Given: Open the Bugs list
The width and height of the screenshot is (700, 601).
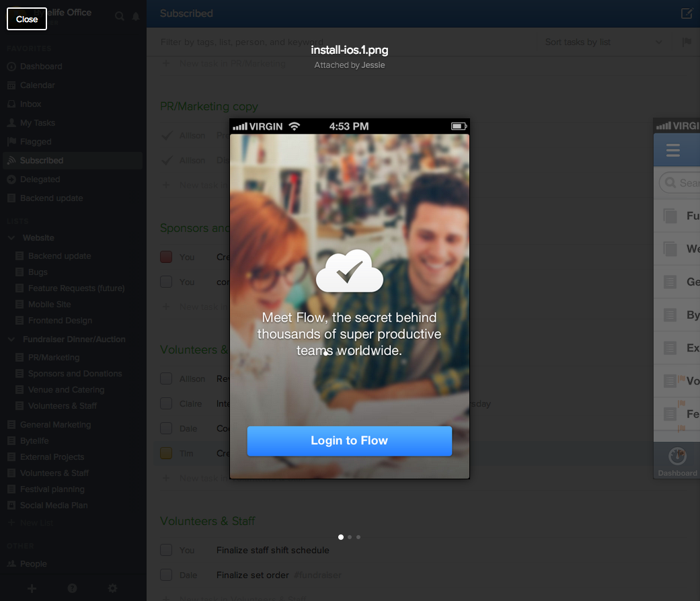Looking at the screenshot, I should (38, 272).
